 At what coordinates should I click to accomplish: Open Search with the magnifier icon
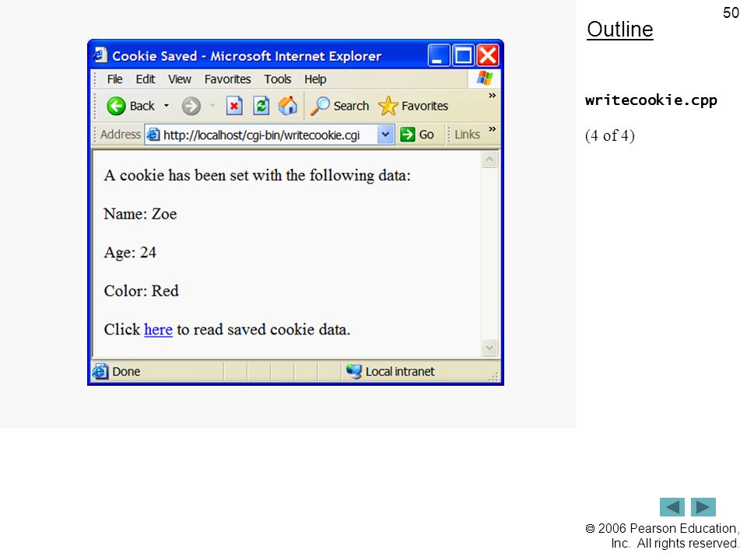pyautogui.click(x=320, y=106)
